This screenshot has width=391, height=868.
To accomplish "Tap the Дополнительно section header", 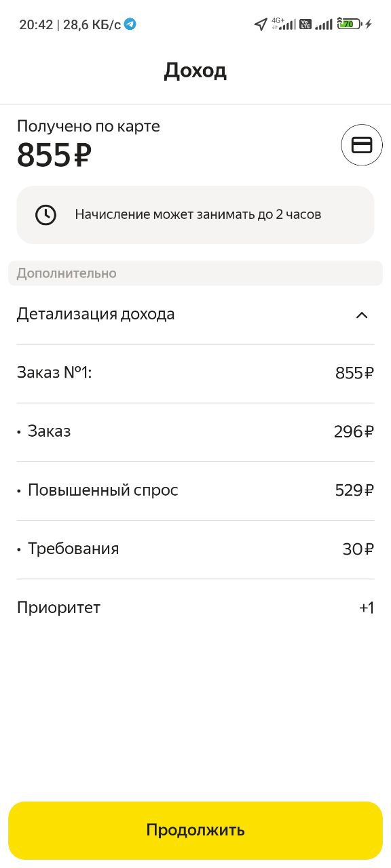I will tap(195, 273).
